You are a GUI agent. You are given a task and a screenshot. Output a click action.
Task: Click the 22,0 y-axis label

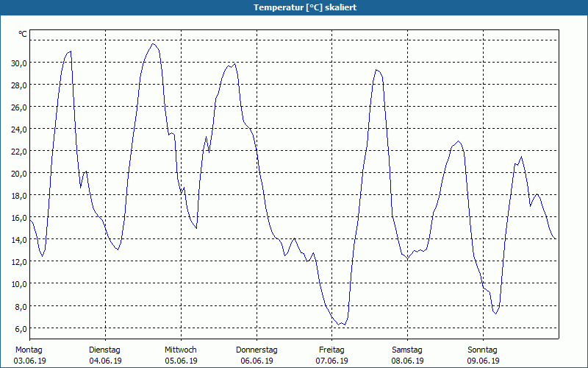(x=19, y=152)
